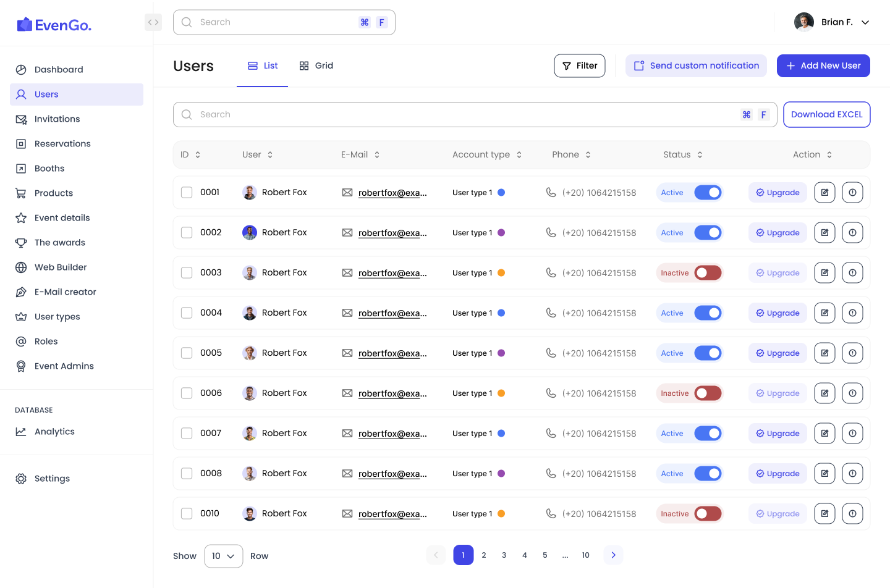The height and width of the screenshot is (588, 890).
Task: Click the Dashboard sidebar icon
Action: click(x=21, y=70)
